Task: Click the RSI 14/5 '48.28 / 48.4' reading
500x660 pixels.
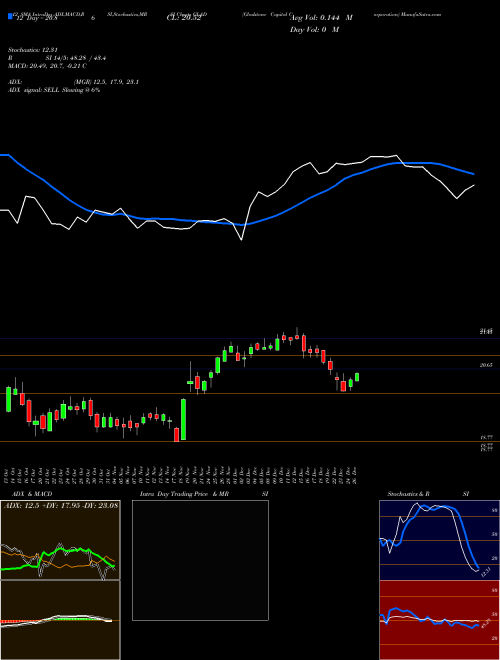Action: (88, 58)
